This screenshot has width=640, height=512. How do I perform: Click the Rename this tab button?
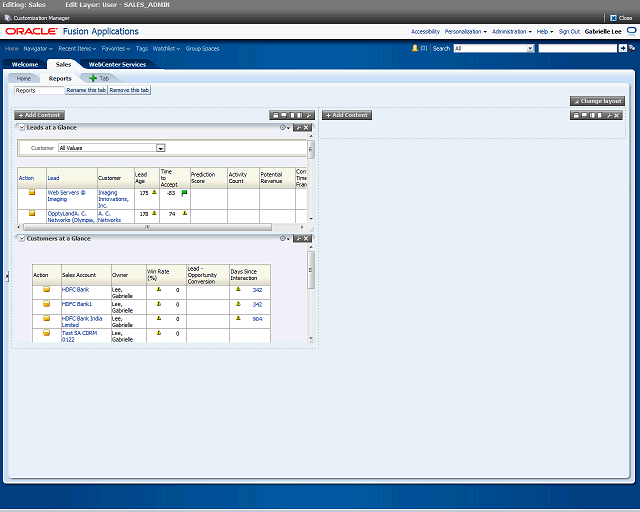pyautogui.click(x=86, y=90)
